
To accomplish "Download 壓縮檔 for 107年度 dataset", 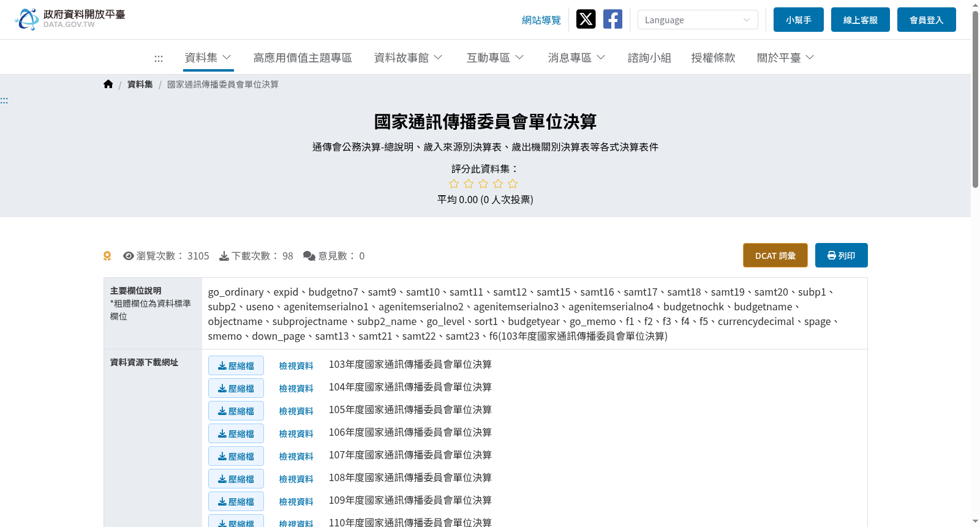I will pyautogui.click(x=236, y=456).
